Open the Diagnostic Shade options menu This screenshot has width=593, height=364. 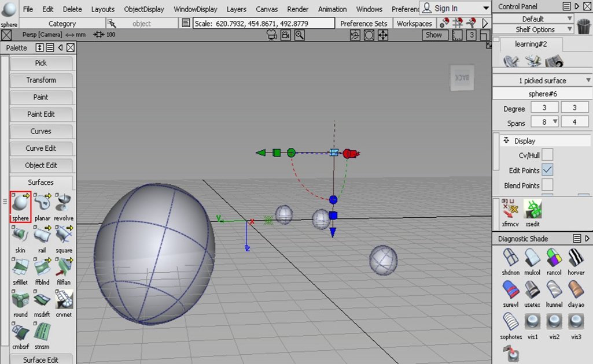[x=577, y=238]
